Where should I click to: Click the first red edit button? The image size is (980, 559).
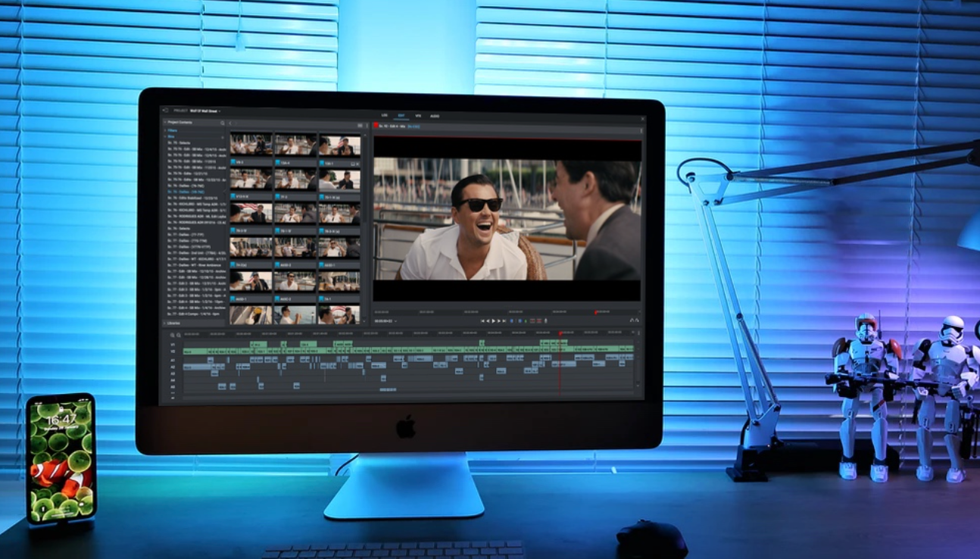click(x=532, y=320)
